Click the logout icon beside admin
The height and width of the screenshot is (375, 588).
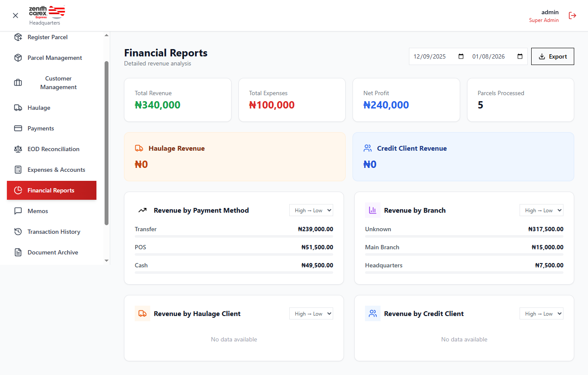tap(573, 15)
